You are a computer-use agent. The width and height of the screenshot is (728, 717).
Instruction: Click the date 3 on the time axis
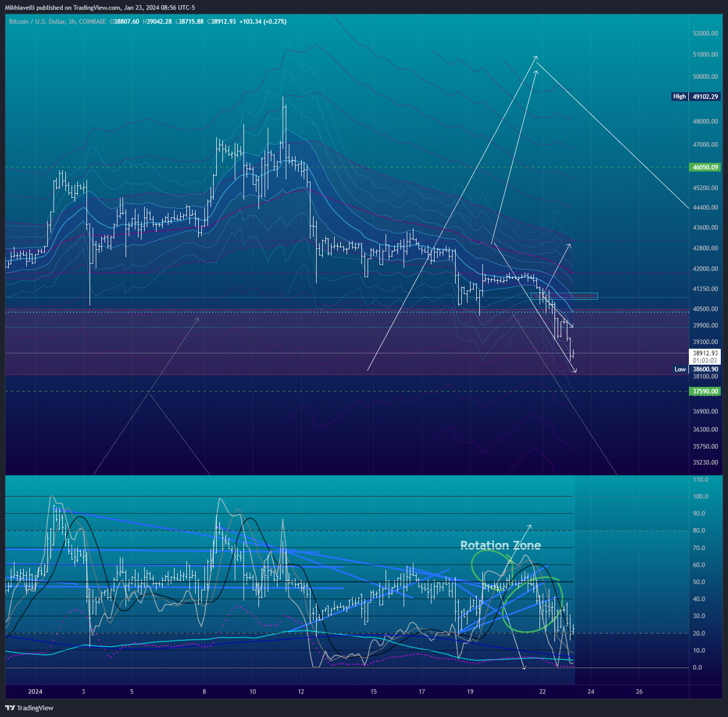(x=83, y=692)
